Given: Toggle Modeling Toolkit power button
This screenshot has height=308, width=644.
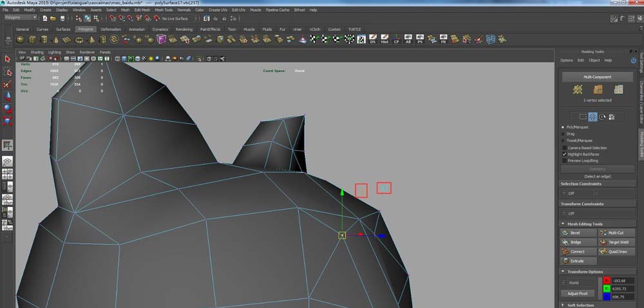Looking at the screenshot, I should coord(633,60).
